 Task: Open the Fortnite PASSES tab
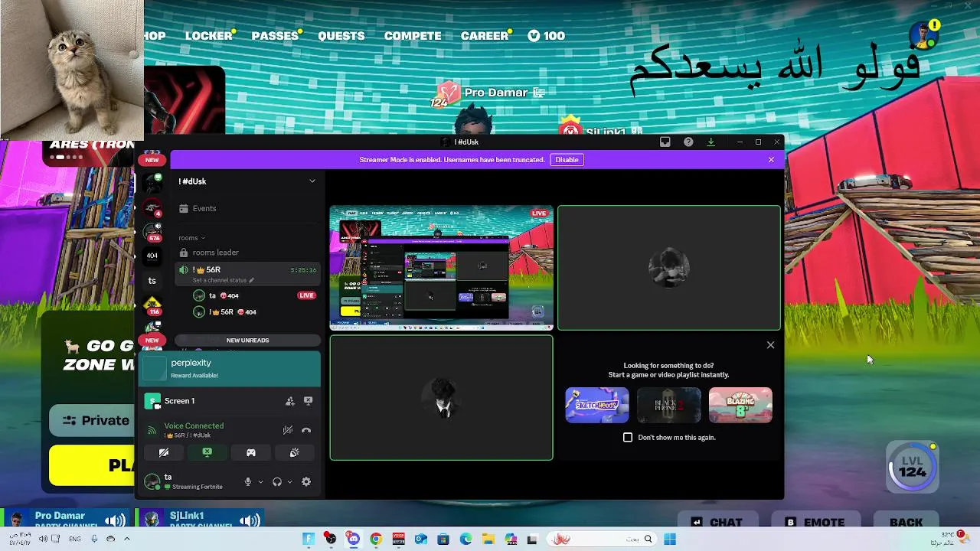[x=275, y=35]
